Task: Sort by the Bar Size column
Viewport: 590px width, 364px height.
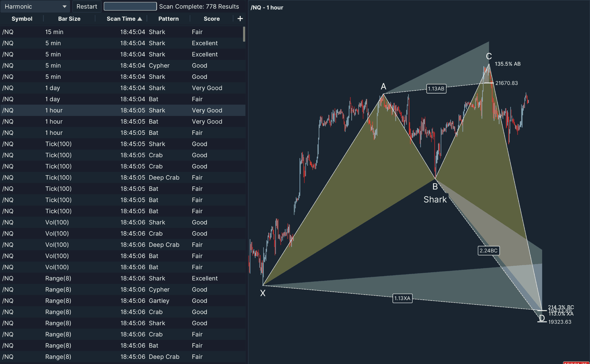Action: pos(69,19)
